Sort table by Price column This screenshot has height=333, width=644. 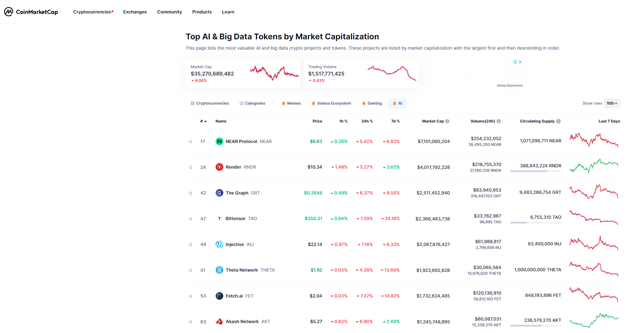click(x=317, y=121)
